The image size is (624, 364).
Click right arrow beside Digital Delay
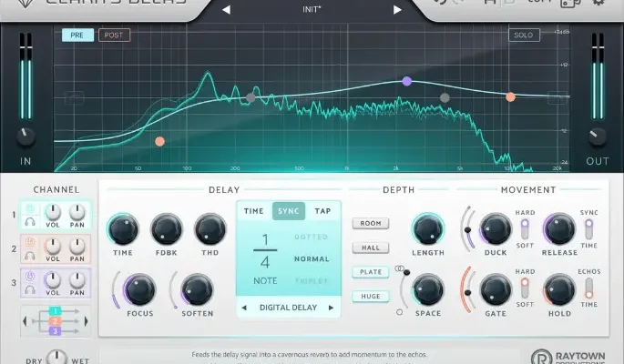point(331,308)
